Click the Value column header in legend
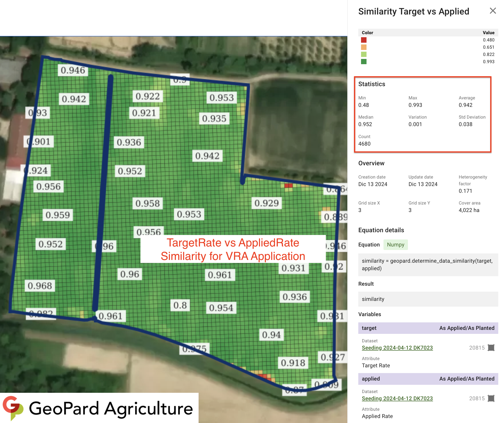Viewport: 504px width, 423px height. point(488,33)
